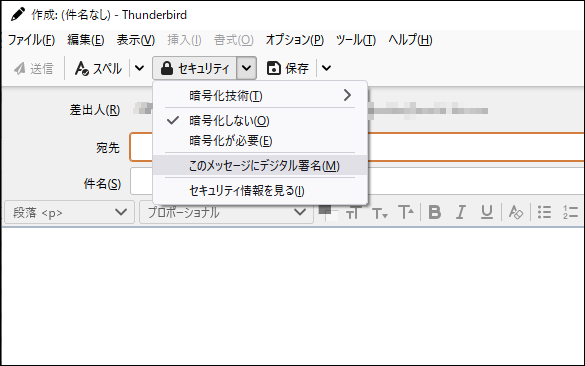The width and height of the screenshot is (585, 366).
Task: Click the セキュリティ lock button
Action: pos(194,68)
